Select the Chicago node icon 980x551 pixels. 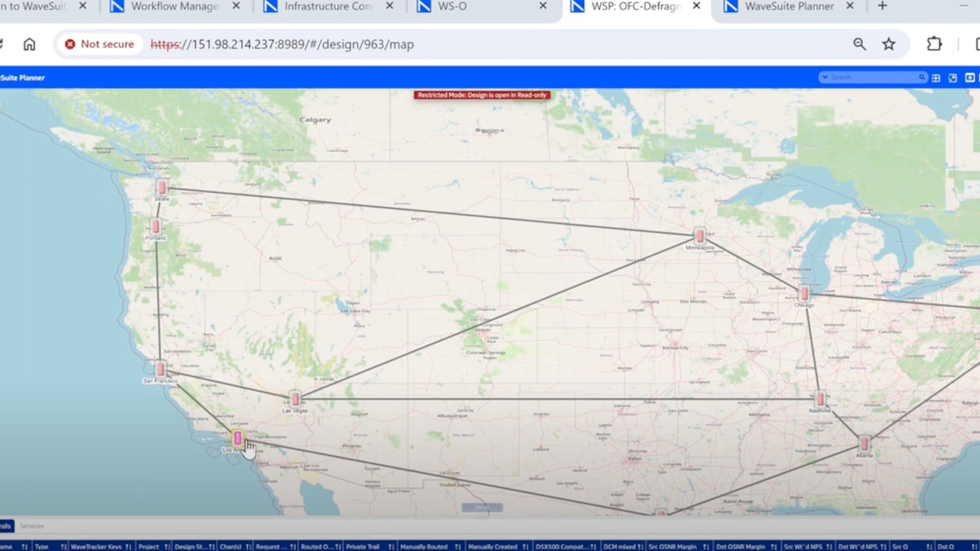pyautogui.click(x=804, y=293)
